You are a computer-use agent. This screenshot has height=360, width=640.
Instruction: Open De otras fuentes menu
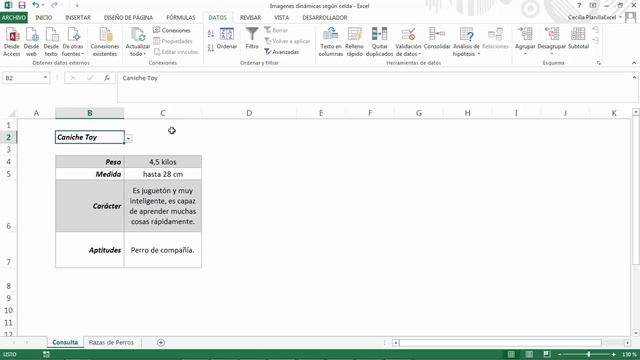pos(73,42)
